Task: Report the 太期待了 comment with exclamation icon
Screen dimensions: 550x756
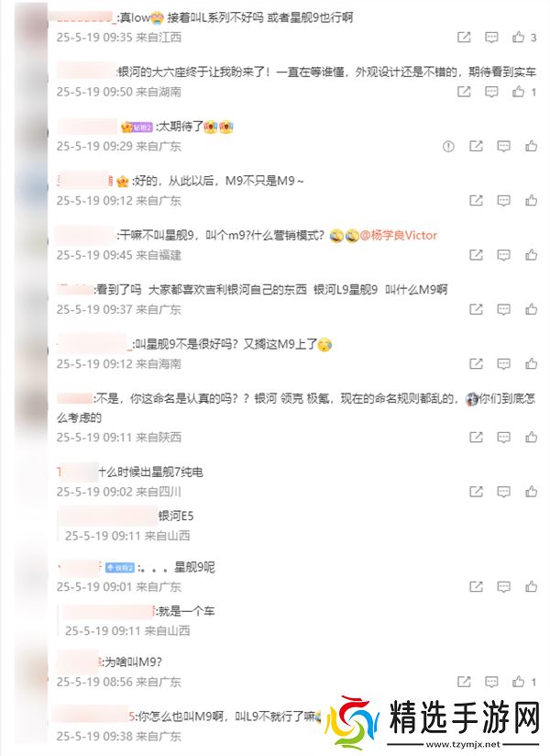Action: [448, 146]
